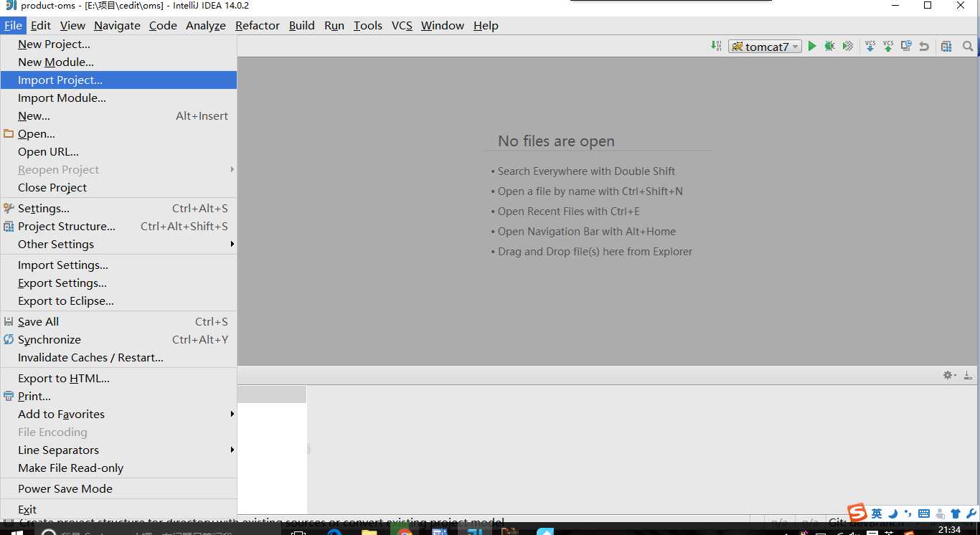This screenshot has height=535, width=980.
Task: Open the View menu
Action: pos(72,25)
